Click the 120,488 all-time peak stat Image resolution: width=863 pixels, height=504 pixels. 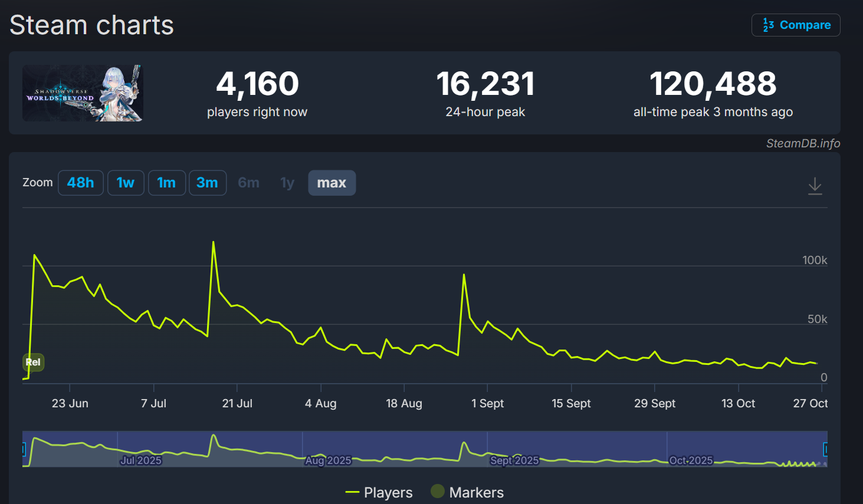(713, 93)
